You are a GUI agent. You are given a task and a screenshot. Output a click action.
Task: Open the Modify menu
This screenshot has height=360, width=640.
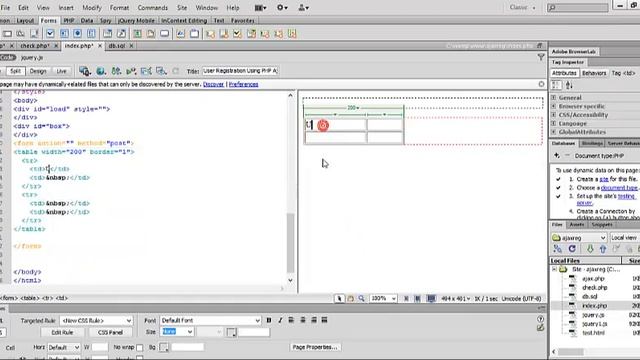[x=92, y=8]
